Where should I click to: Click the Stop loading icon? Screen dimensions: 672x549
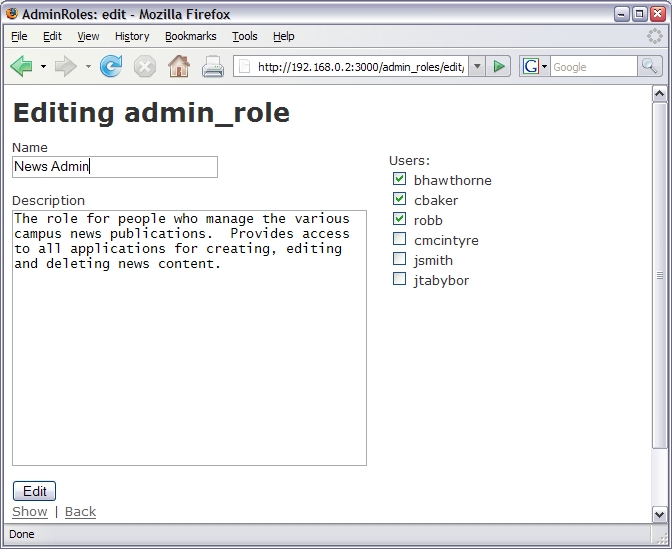(145, 67)
